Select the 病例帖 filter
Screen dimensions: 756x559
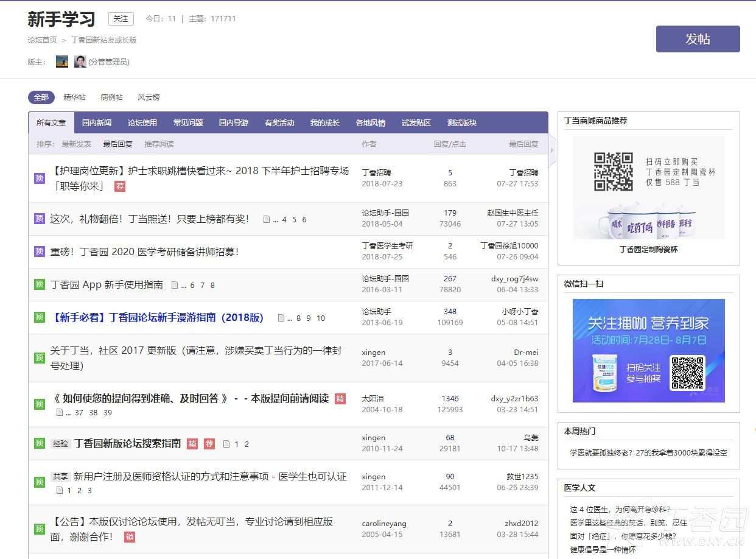pyautogui.click(x=111, y=97)
